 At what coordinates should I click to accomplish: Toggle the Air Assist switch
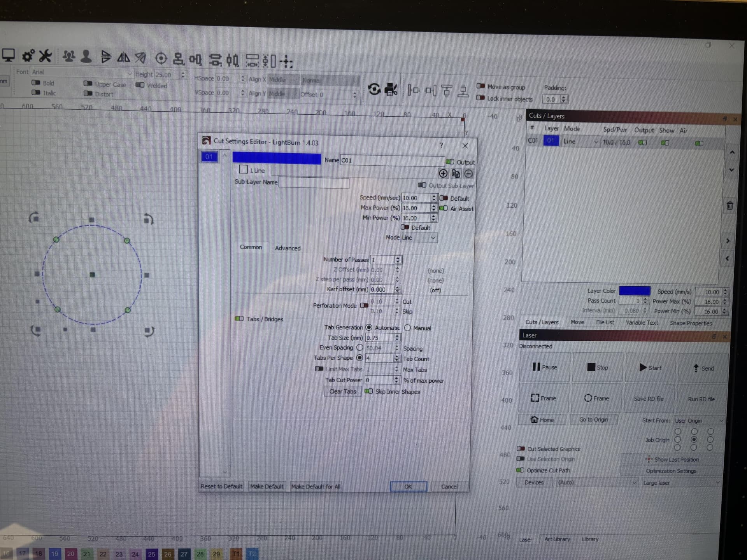click(x=443, y=208)
